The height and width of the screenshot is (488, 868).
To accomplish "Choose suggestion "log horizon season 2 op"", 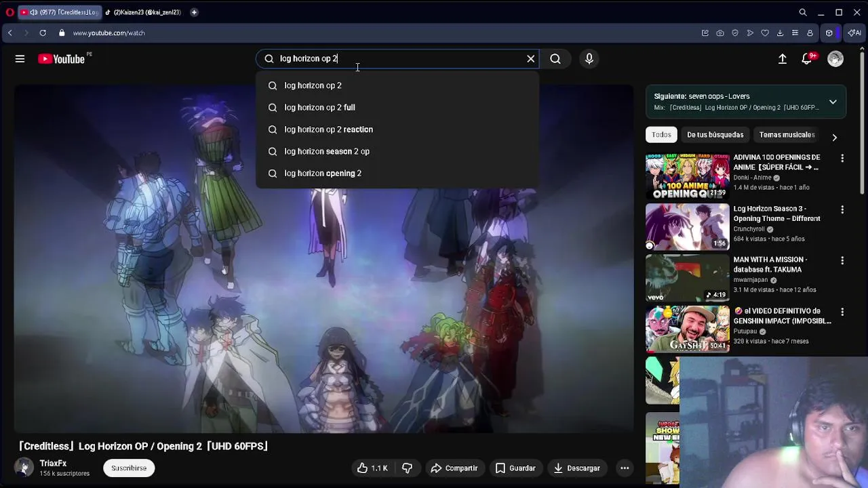I will (397, 151).
